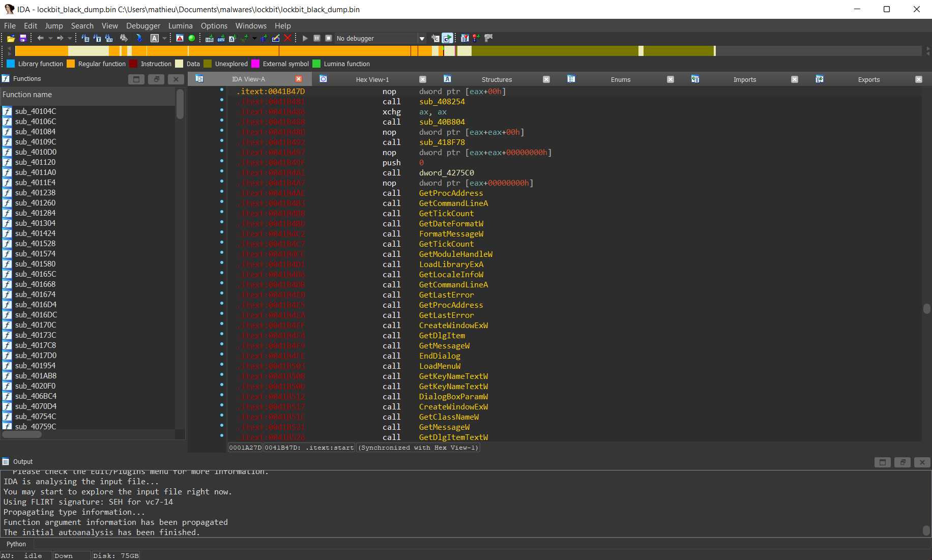The height and width of the screenshot is (560, 932).
Task: Toggle synchronization with Hex View-1
Action: (418, 448)
